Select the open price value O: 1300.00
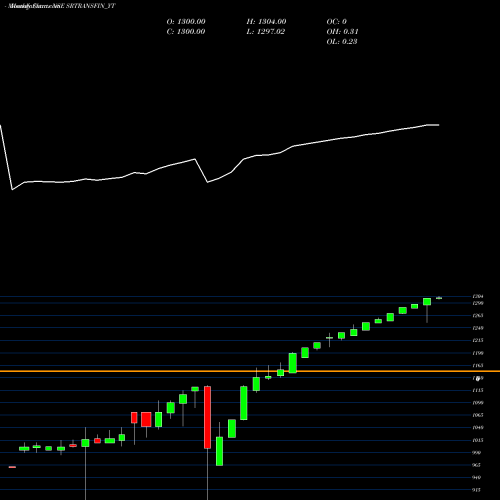 186,22
